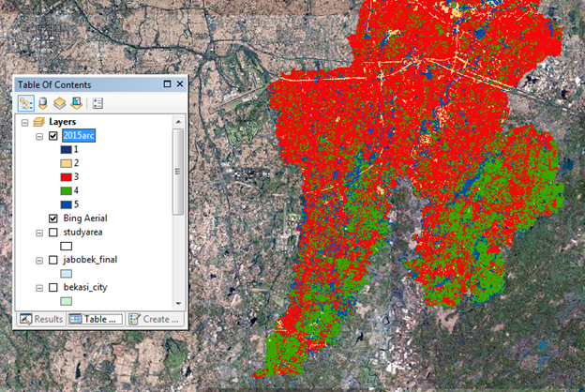Click the red class 3 color swatch

(x=66, y=176)
